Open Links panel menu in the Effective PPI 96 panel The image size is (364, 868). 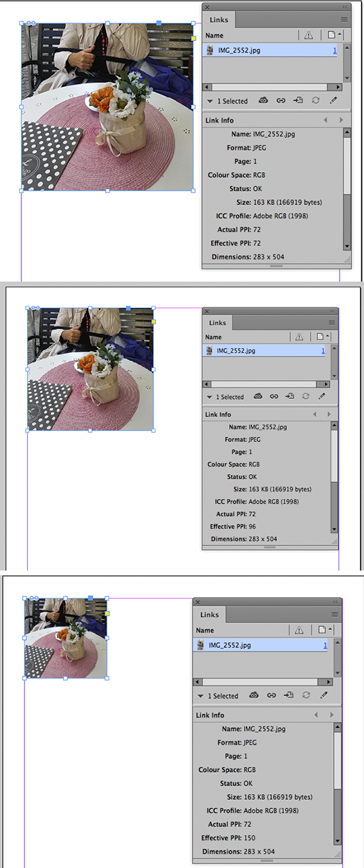(x=332, y=323)
